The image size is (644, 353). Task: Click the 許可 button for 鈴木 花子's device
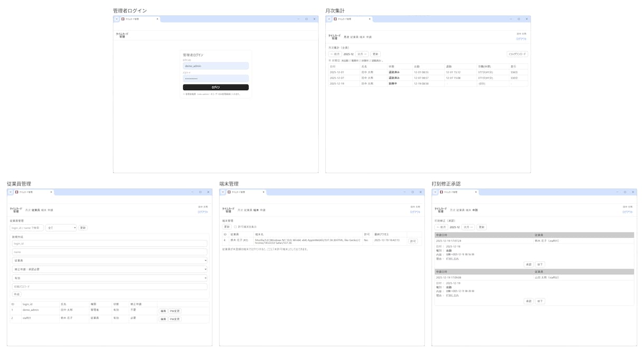pyautogui.click(x=413, y=241)
